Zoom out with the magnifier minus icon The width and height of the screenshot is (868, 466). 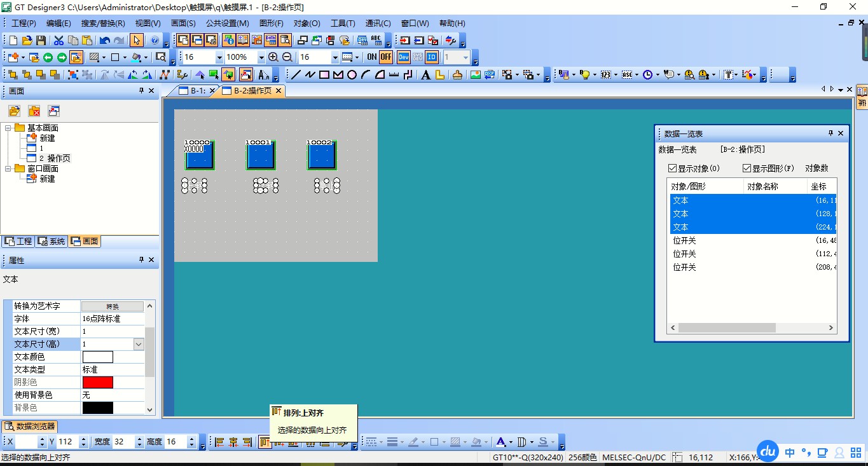pyautogui.click(x=287, y=57)
